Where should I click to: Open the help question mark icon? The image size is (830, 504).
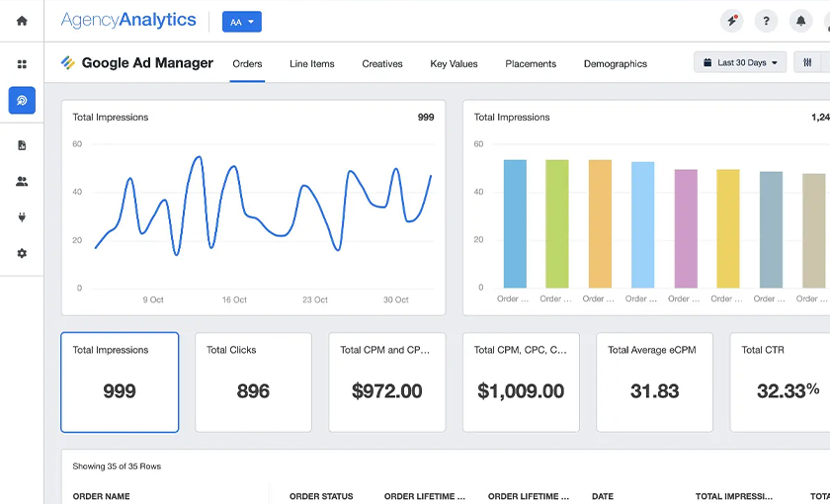pyautogui.click(x=766, y=21)
